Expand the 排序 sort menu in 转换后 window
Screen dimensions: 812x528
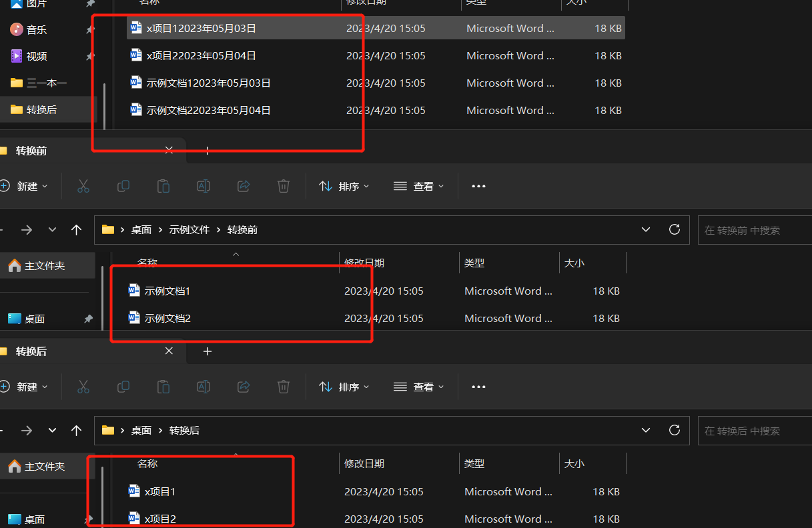344,387
